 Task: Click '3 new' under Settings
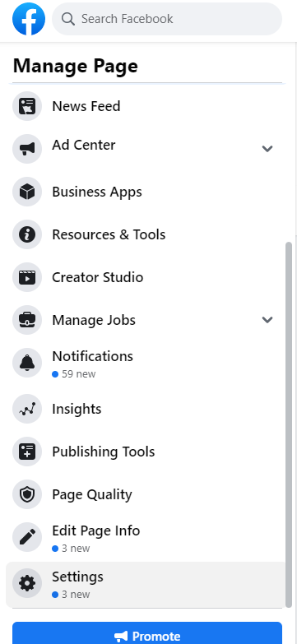pyautogui.click(x=76, y=595)
